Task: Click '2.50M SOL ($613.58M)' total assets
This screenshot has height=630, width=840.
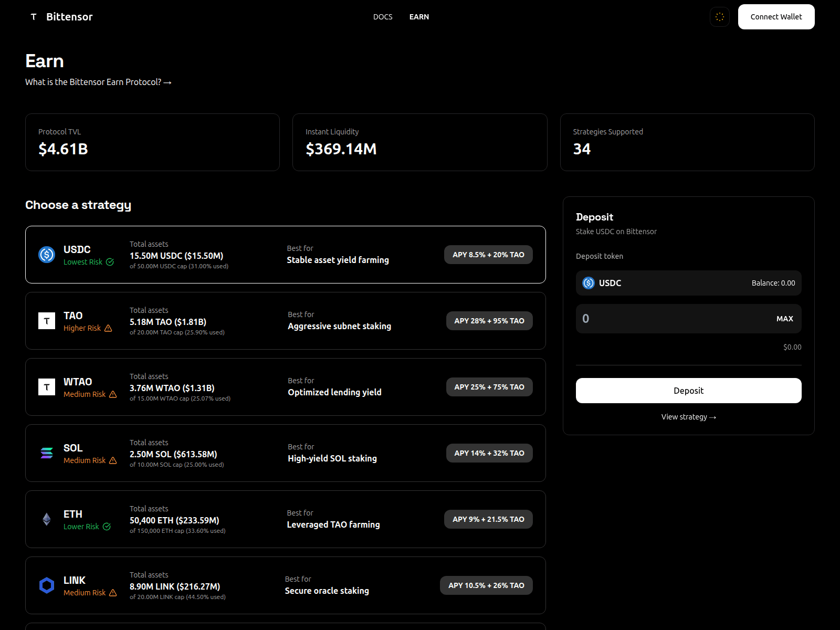Action: pyautogui.click(x=173, y=454)
